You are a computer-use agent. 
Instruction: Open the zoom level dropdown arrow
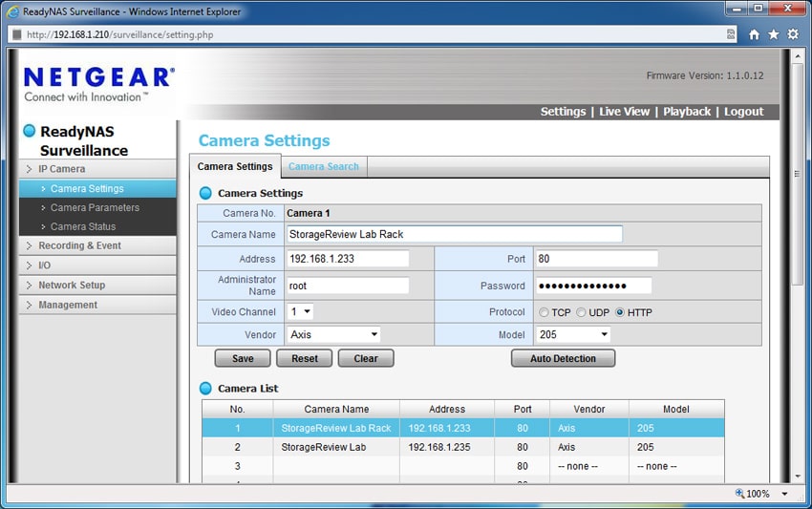coord(784,494)
